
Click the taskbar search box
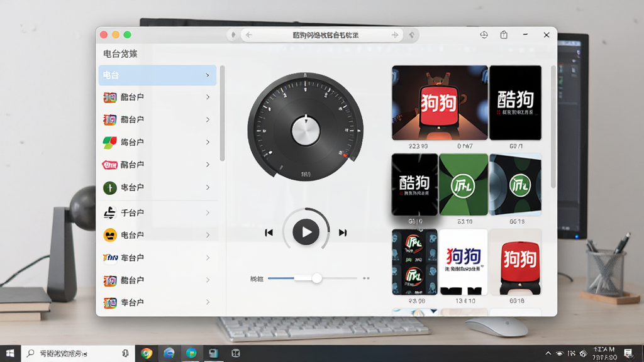78,353
